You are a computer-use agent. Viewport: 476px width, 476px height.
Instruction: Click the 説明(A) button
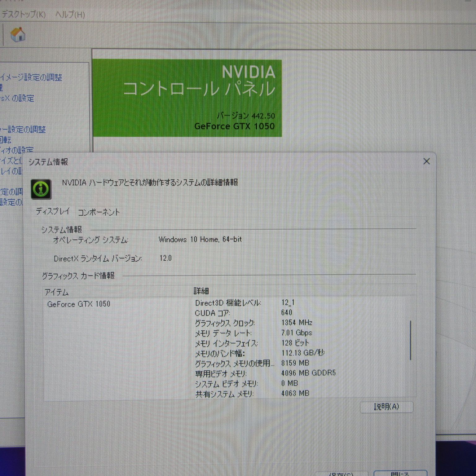tap(386, 407)
